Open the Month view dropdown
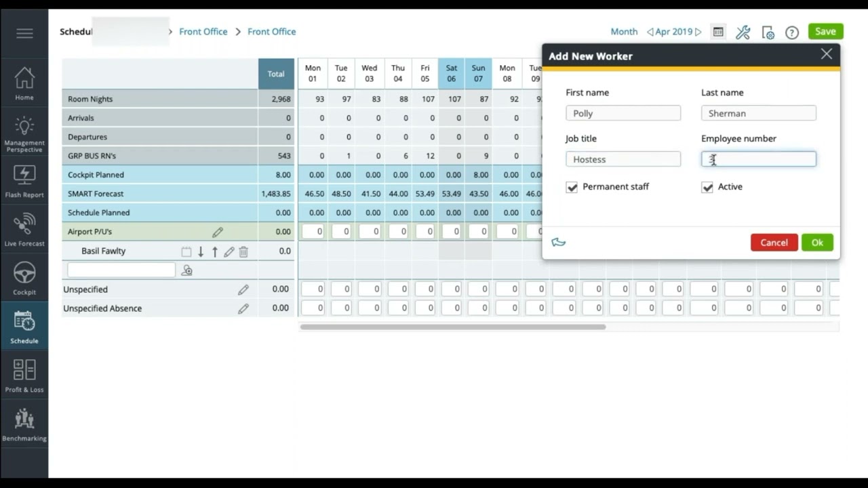The image size is (868, 488). coord(624,32)
